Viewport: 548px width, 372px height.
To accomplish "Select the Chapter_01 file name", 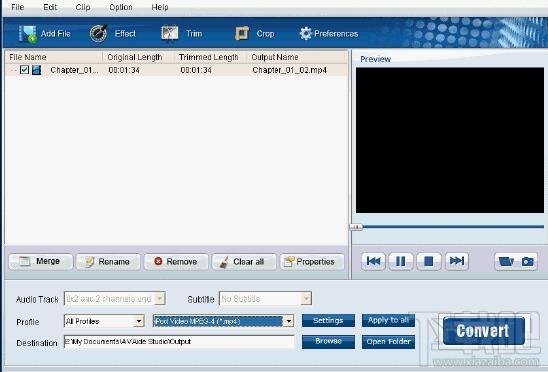I will tap(74, 70).
